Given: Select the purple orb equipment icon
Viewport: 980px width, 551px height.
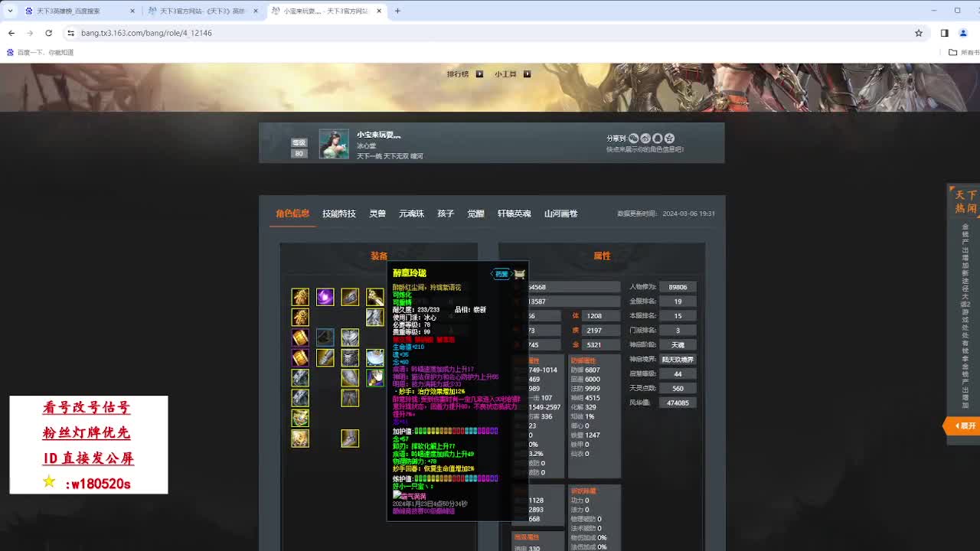Looking at the screenshot, I should click(325, 297).
